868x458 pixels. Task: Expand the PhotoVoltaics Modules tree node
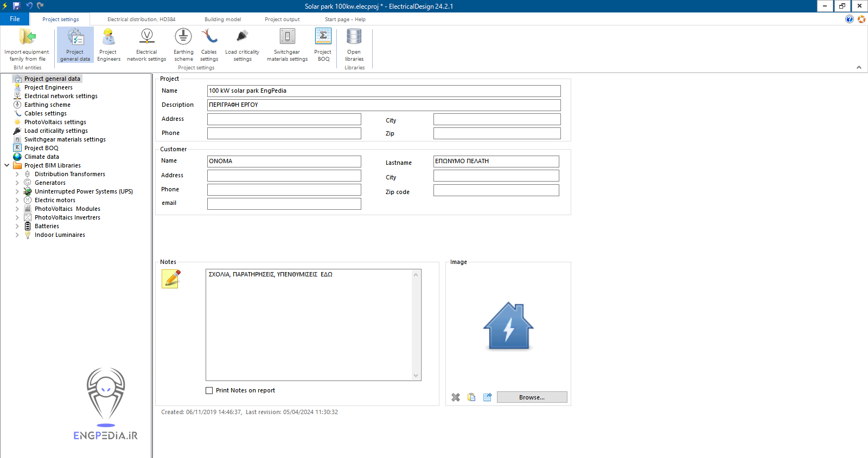(x=17, y=209)
